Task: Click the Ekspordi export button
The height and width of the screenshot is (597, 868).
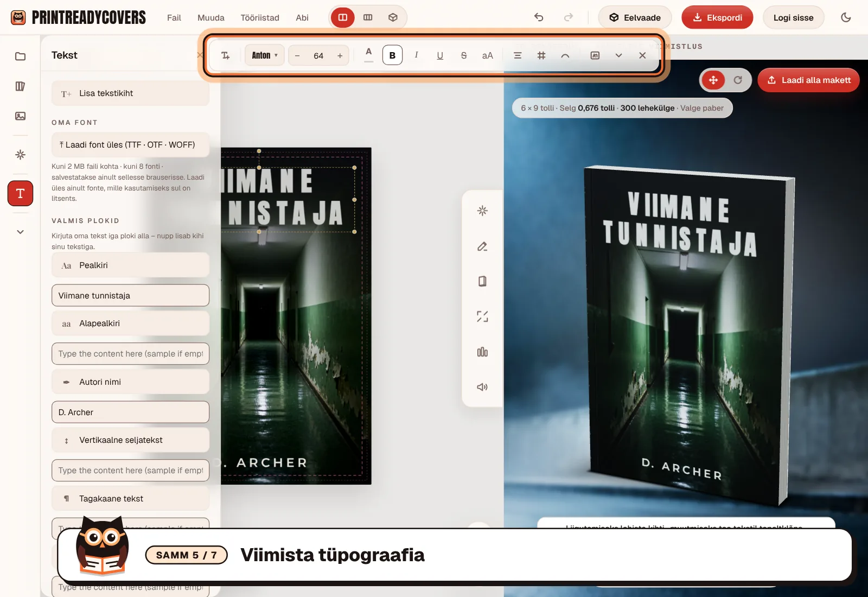Action: pyautogui.click(x=717, y=17)
